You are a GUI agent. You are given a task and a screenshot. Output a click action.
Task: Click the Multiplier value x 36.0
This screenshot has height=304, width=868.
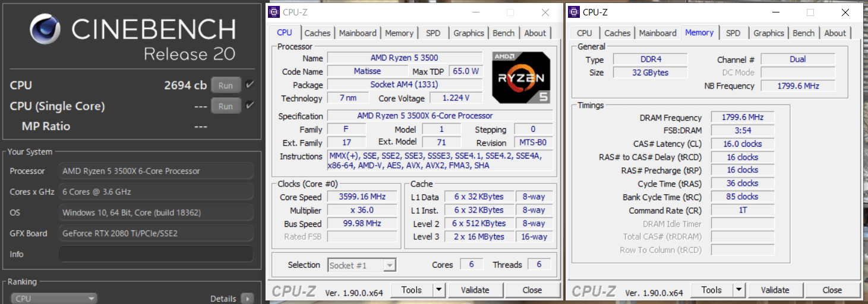(362, 210)
